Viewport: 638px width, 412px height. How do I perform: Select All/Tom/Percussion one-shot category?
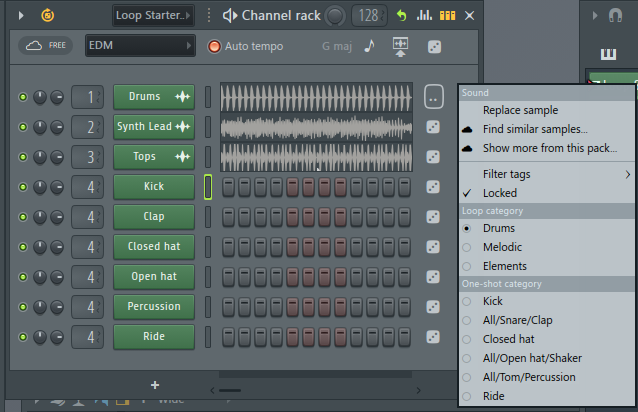click(x=547, y=377)
